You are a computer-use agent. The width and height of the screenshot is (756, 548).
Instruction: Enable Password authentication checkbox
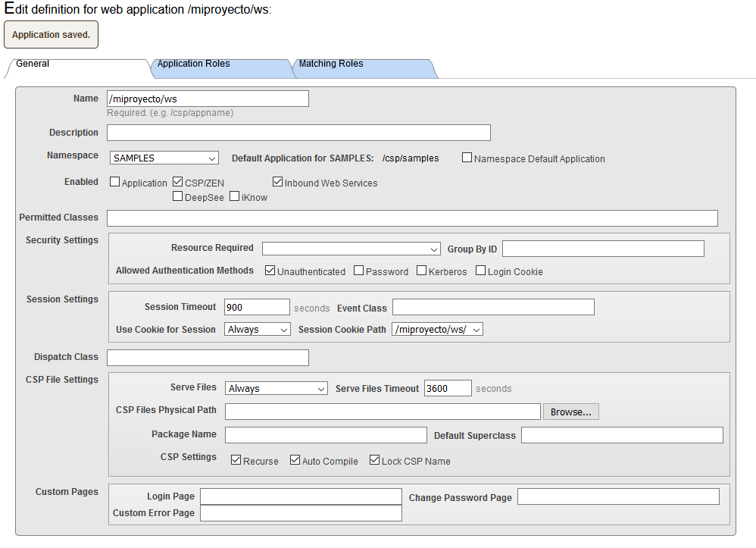click(359, 271)
